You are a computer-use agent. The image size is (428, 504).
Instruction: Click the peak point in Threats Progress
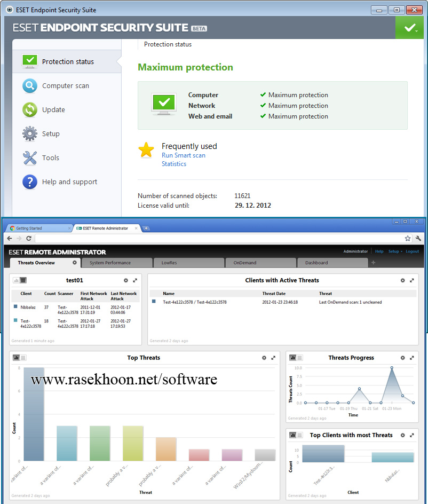click(x=392, y=367)
